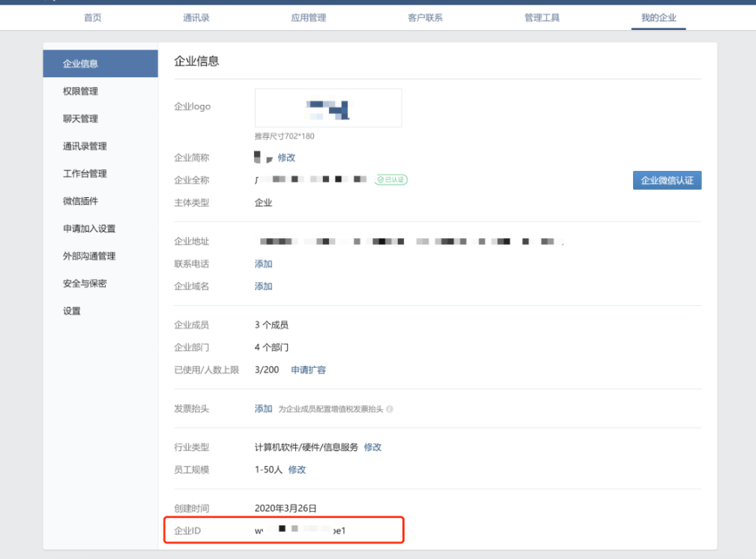Click 修改 next to 行业类型
Viewport: 756px width, 559px height.
click(x=372, y=447)
